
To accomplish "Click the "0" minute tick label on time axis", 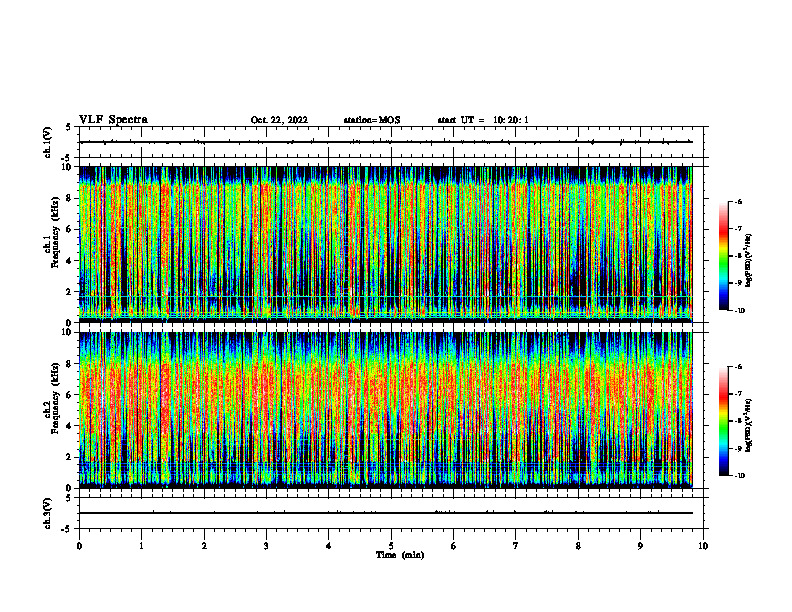I will tap(79, 546).
